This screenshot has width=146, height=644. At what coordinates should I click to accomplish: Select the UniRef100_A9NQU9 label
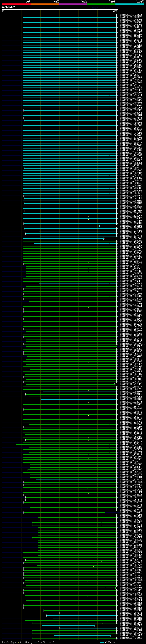click(131, 93)
